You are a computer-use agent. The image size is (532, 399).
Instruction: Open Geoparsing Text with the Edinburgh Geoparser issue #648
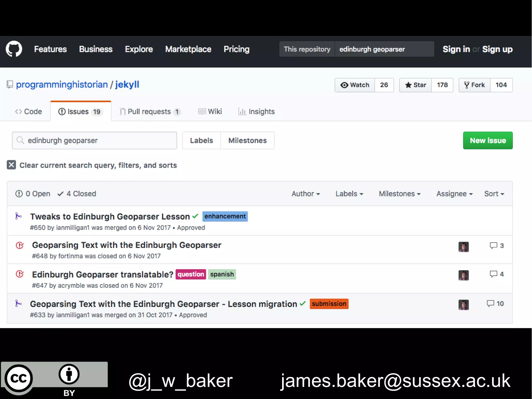tap(127, 245)
